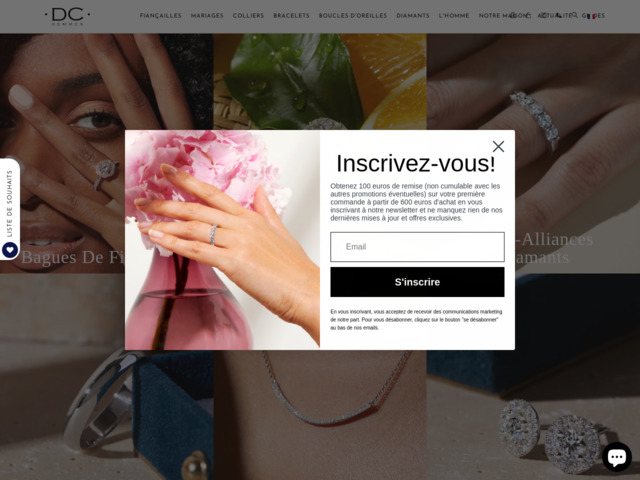The height and width of the screenshot is (480, 640).
Task: Click the search magnifier icon in header
Action: 574,15
